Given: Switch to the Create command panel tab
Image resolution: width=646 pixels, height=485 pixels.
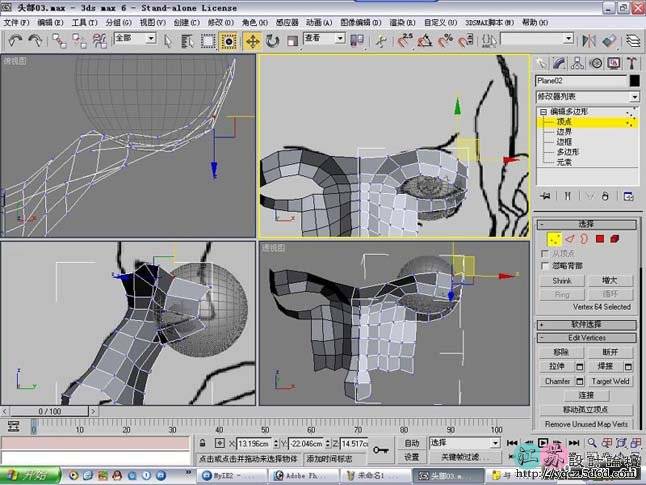Looking at the screenshot, I should [541, 63].
